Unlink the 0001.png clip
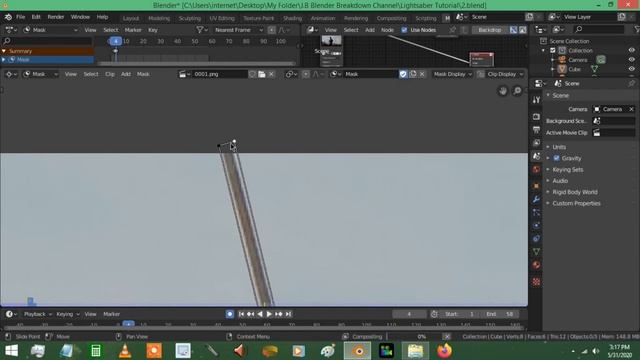 (x=271, y=74)
